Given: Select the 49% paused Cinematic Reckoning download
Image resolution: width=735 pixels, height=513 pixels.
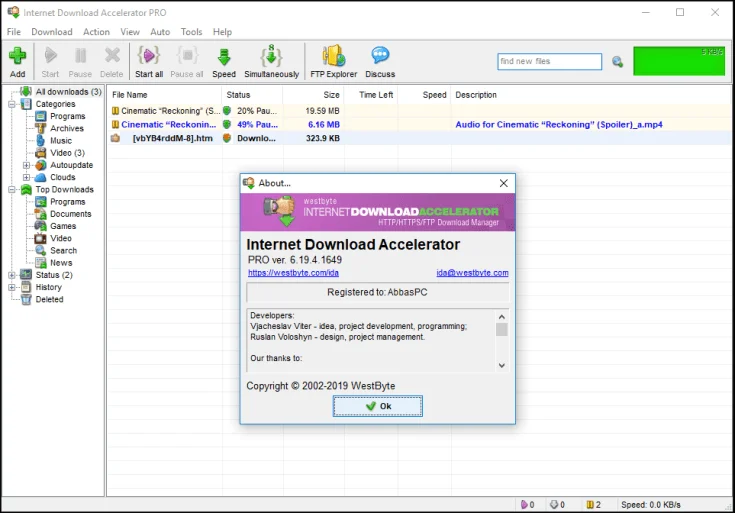Looking at the screenshot, I should (x=419, y=124).
